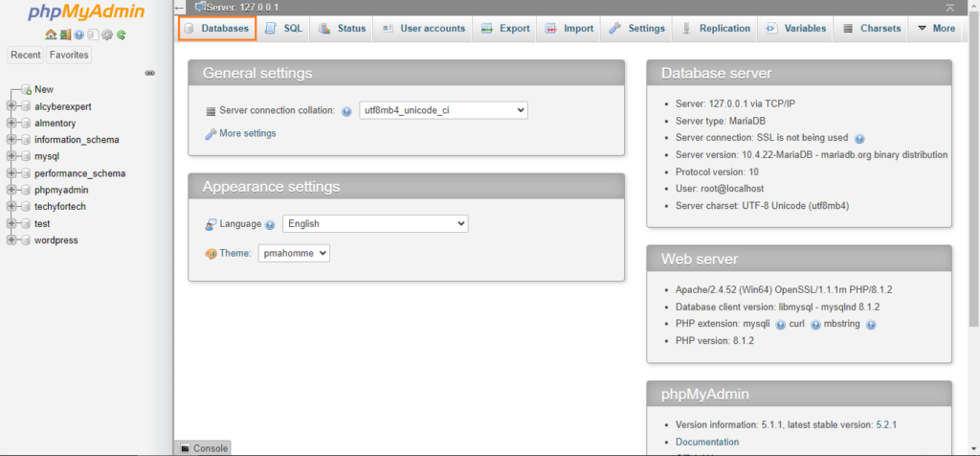Expand the performance_schema database node
Image resolution: width=980 pixels, height=456 pixels.
click(x=11, y=173)
